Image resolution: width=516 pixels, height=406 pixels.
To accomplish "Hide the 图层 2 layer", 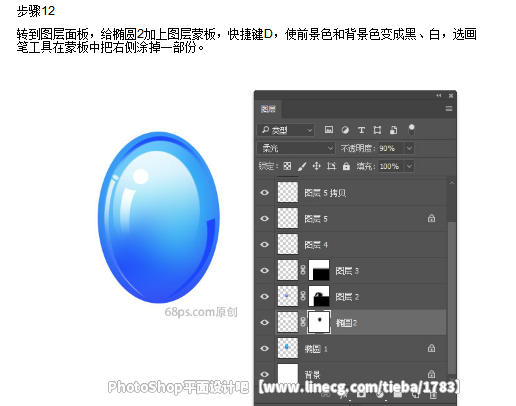I will tap(265, 297).
